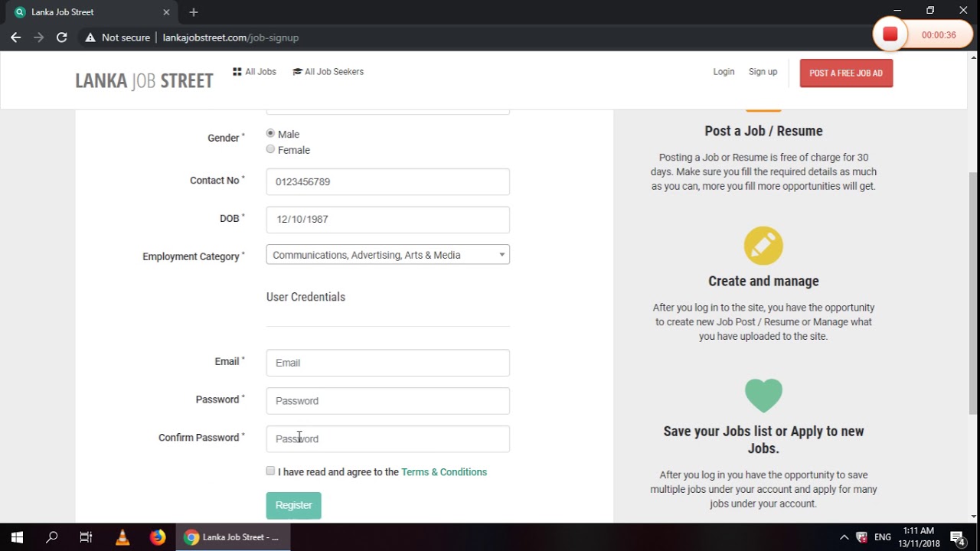The height and width of the screenshot is (551, 980).
Task: Open Windows search from taskbar
Action: (x=51, y=537)
